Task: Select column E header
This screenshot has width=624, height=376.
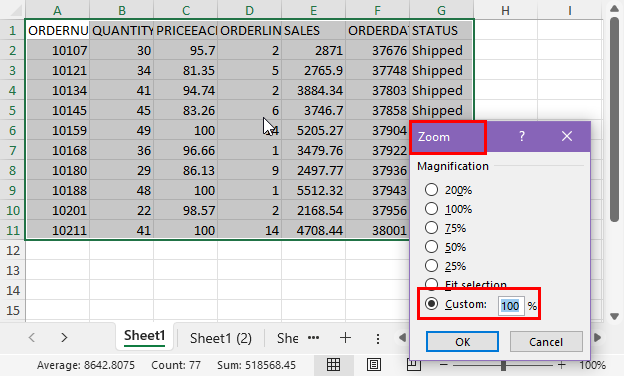Action: click(x=314, y=10)
